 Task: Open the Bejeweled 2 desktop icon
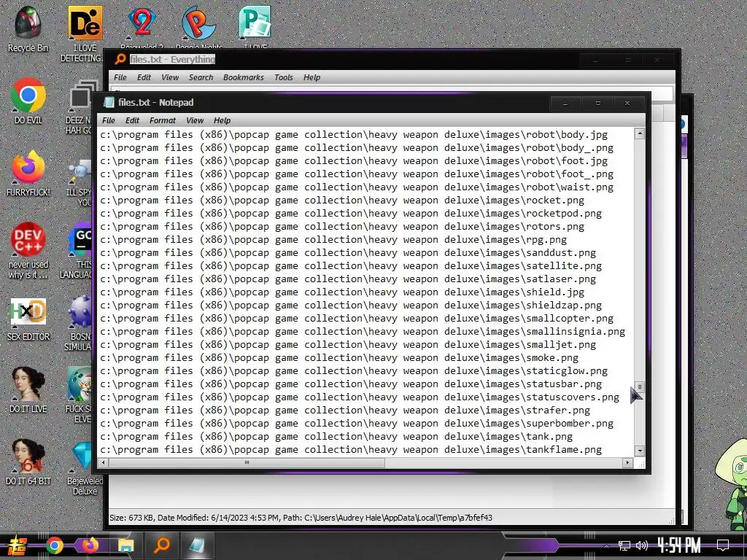coord(142,26)
